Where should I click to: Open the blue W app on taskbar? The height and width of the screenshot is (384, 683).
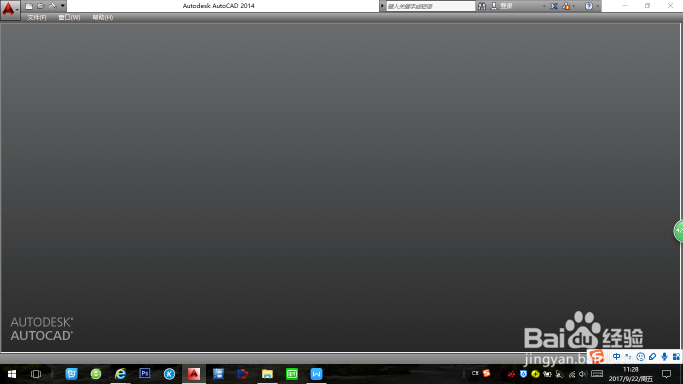pos(316,374)
